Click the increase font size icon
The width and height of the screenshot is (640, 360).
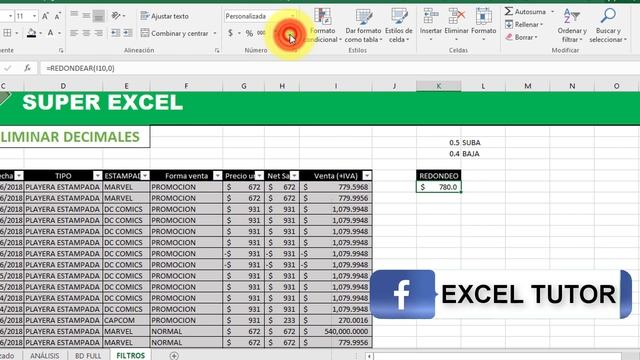click(x=46, y=16)
